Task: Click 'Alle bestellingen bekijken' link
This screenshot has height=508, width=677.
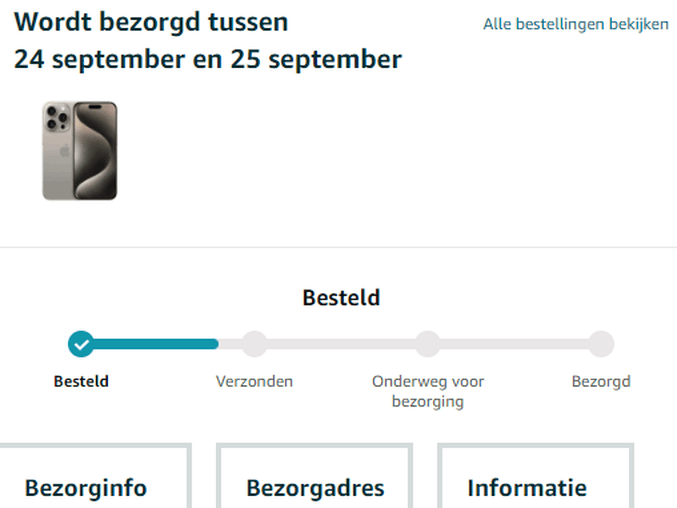Action: coord(576,24)
